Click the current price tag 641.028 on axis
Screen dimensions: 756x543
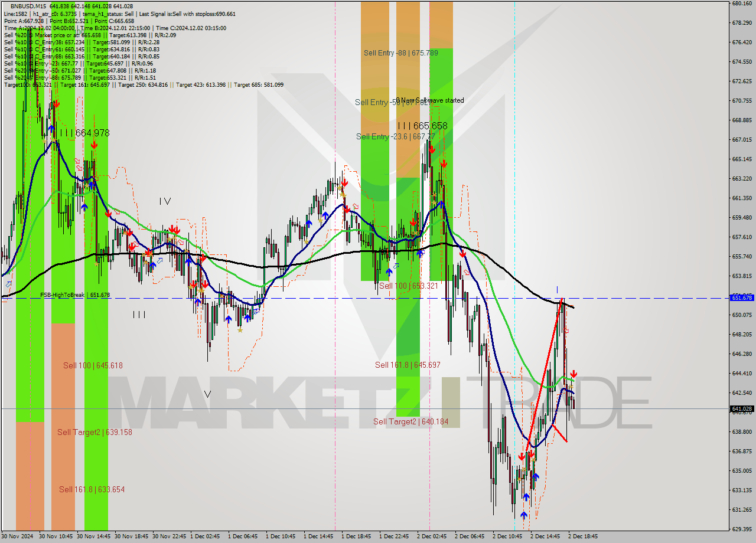[x=742, y=408]
